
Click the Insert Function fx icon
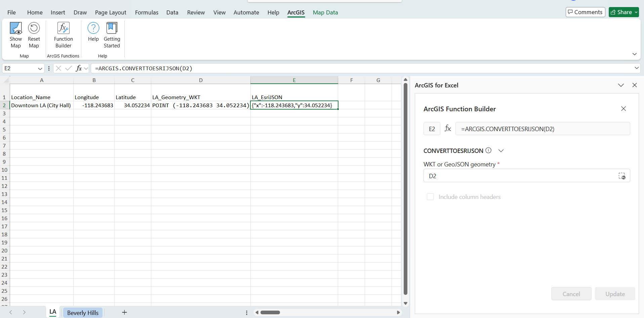[79, 68]
